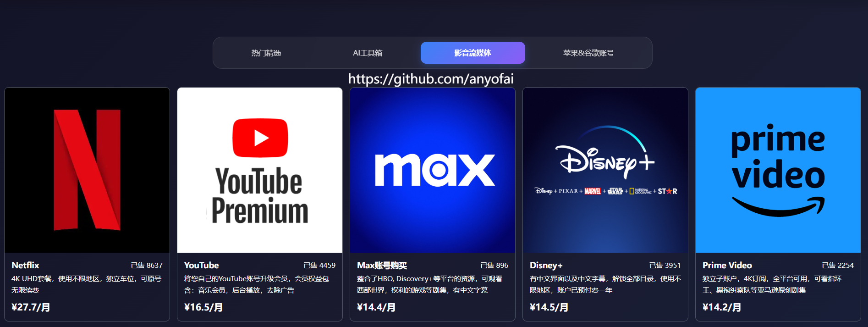Viewport: 868px width, 327px height.
Task: Select the 影音流媒体 tab
Action: [473, 53]
